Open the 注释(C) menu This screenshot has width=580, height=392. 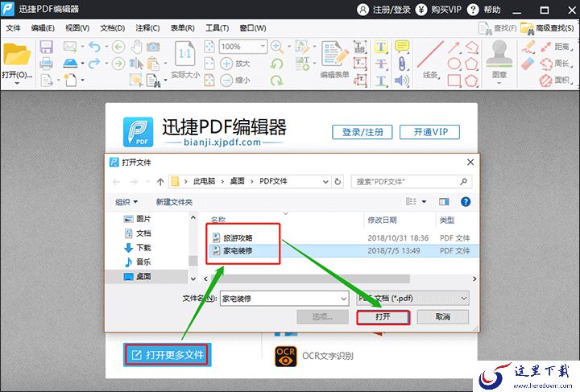(x=147, y=28)
